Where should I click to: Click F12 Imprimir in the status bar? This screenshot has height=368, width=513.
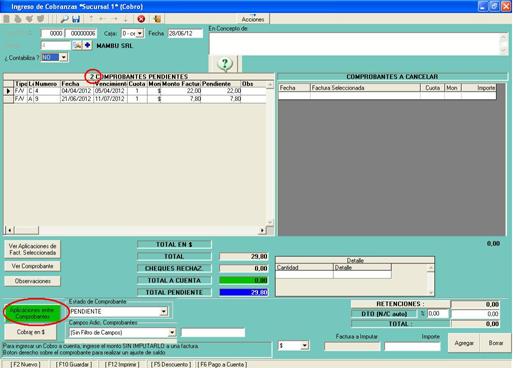[122, 364]
